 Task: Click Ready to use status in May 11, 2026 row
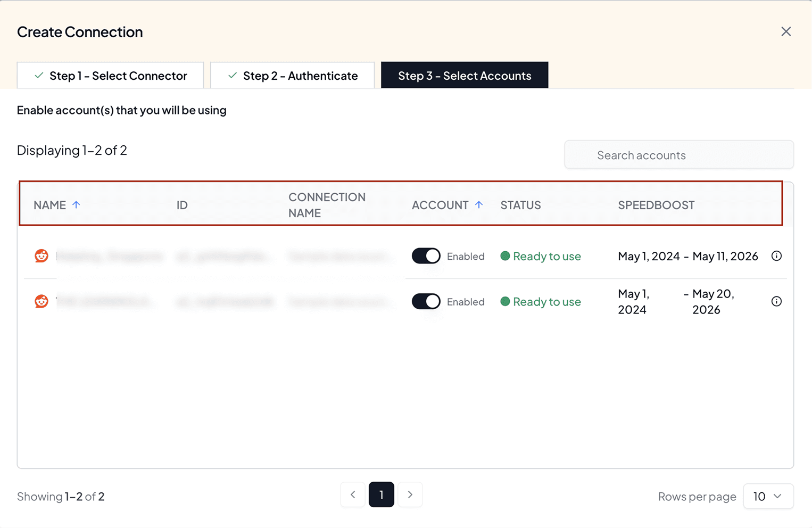pos(541,256)
